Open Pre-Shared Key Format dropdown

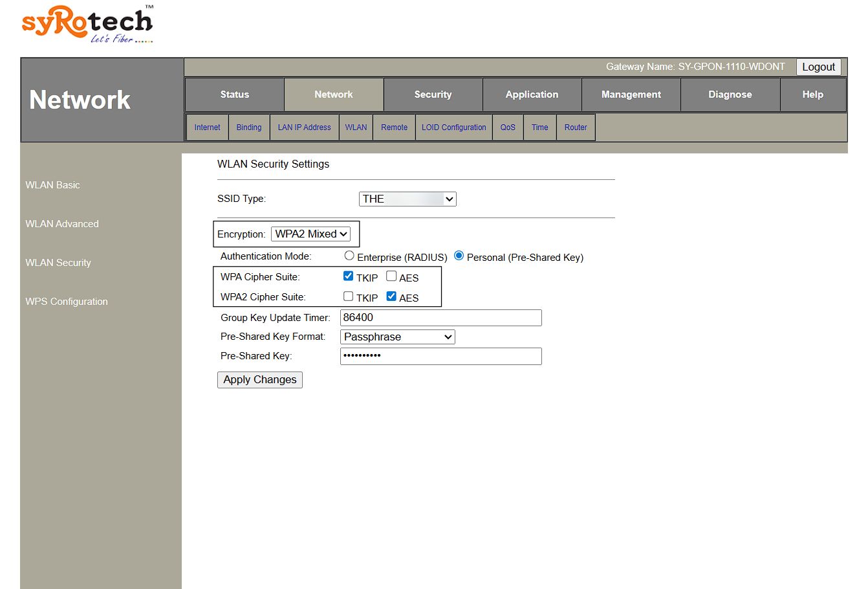tap(397, 337)
